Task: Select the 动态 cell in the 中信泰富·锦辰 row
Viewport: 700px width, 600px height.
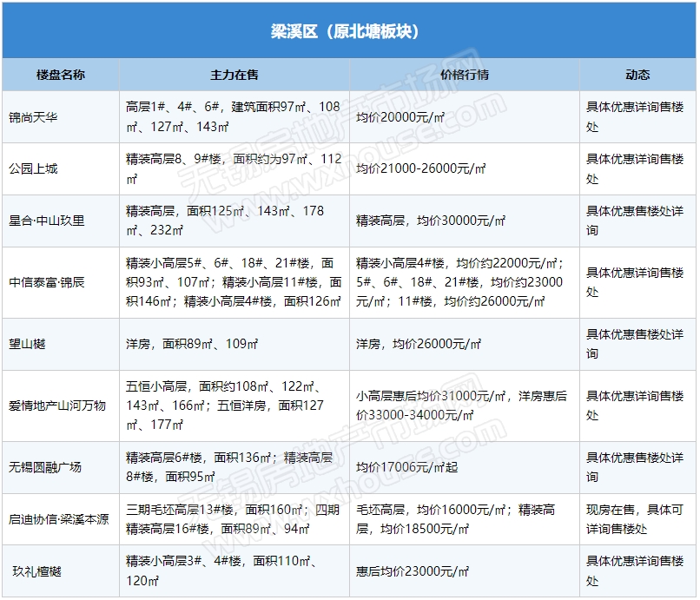Action: (637, 282)
